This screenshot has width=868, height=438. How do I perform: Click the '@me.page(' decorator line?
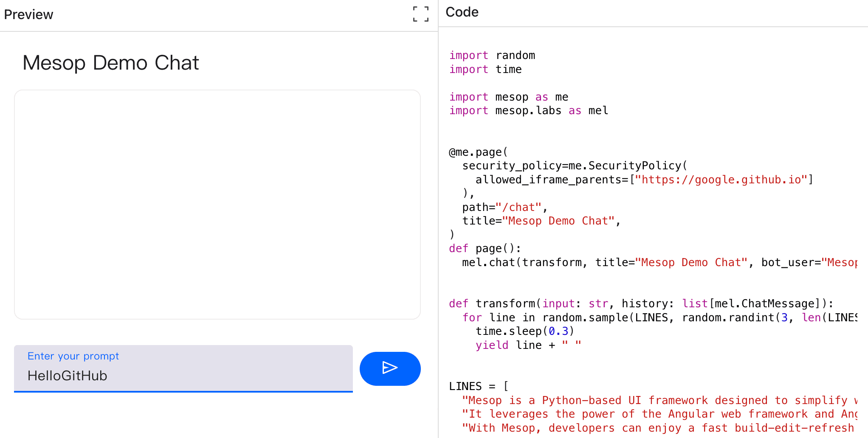pos(478,152)
